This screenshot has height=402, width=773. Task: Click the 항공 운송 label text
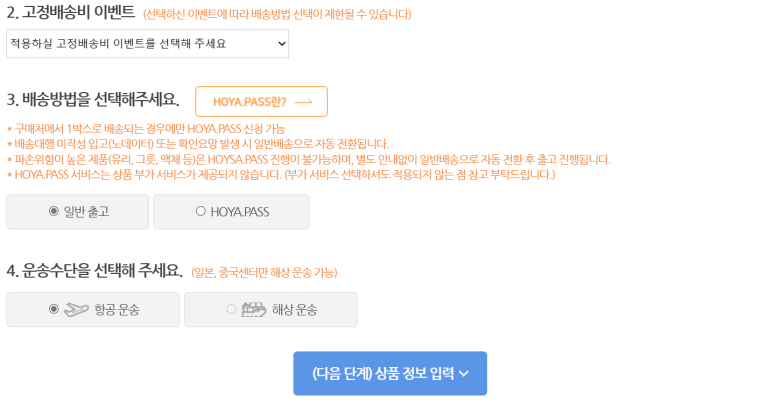coord(117,310)
